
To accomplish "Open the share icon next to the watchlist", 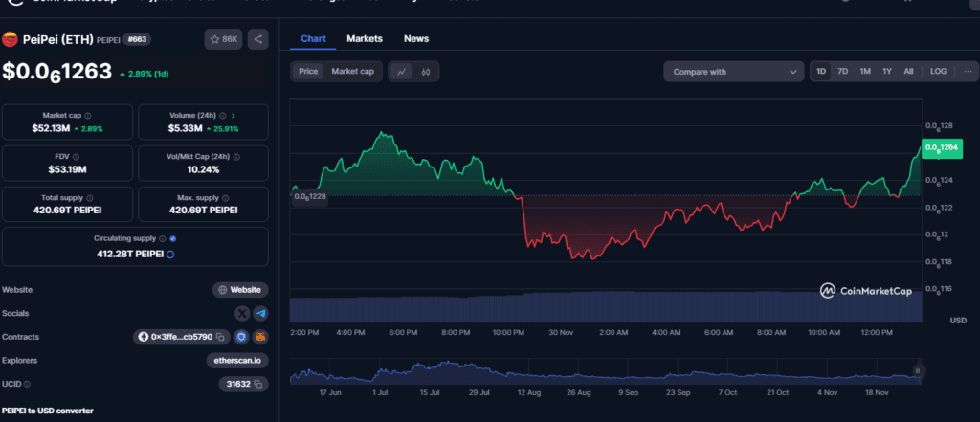I will tap(258, 39).
